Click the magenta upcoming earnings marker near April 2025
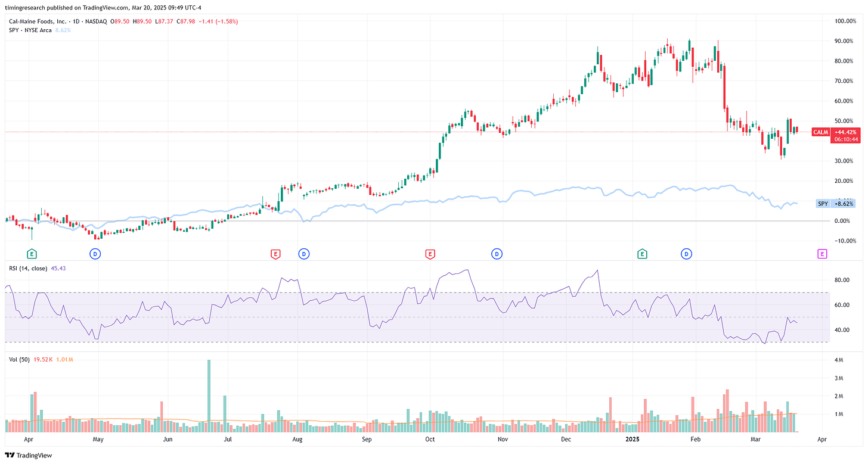The height and width of the screenshot is (464, 868). tap(822, 254)
